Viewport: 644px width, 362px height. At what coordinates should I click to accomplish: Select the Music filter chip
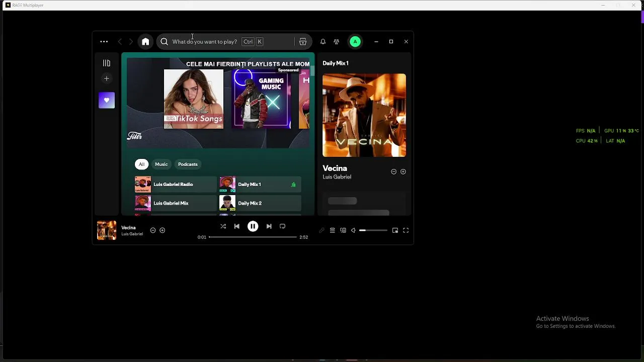point(161,164)
